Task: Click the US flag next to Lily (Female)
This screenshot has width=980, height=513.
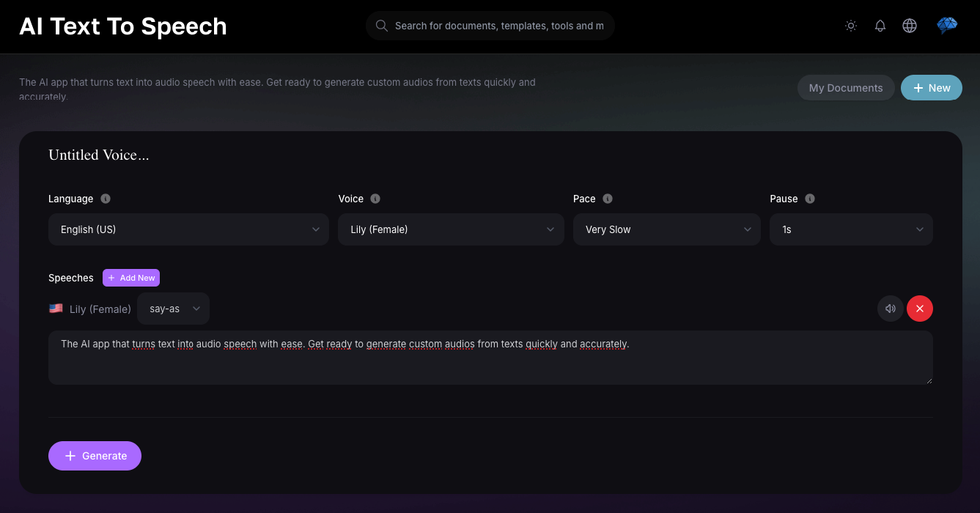Action: click(56, 309)
